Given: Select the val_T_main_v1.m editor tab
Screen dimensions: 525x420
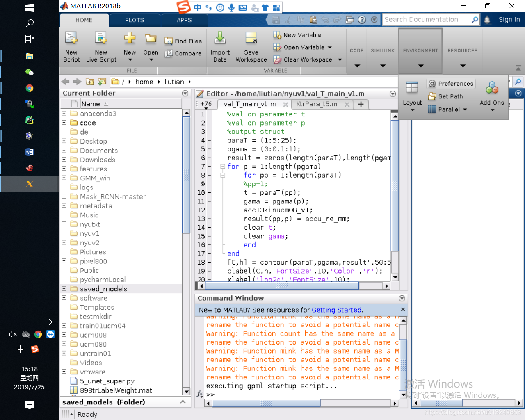Looking at the screenshot, I should (x=249, y=104).
